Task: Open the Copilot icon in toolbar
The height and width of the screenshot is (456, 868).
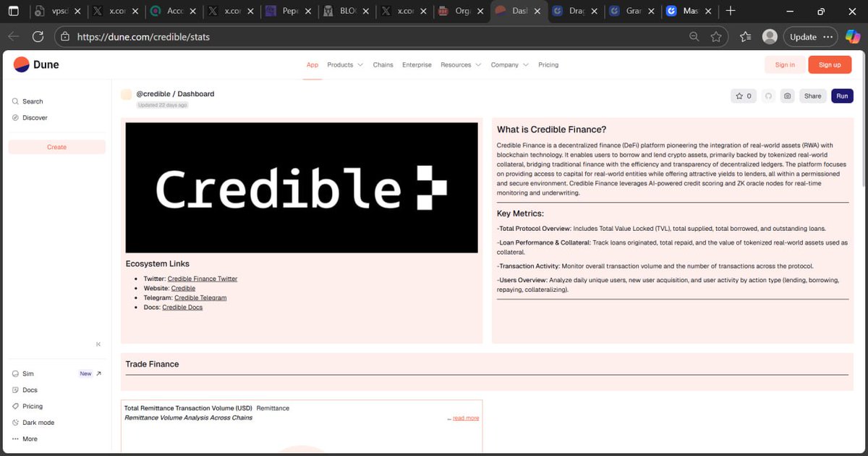Action: point(852,37)
